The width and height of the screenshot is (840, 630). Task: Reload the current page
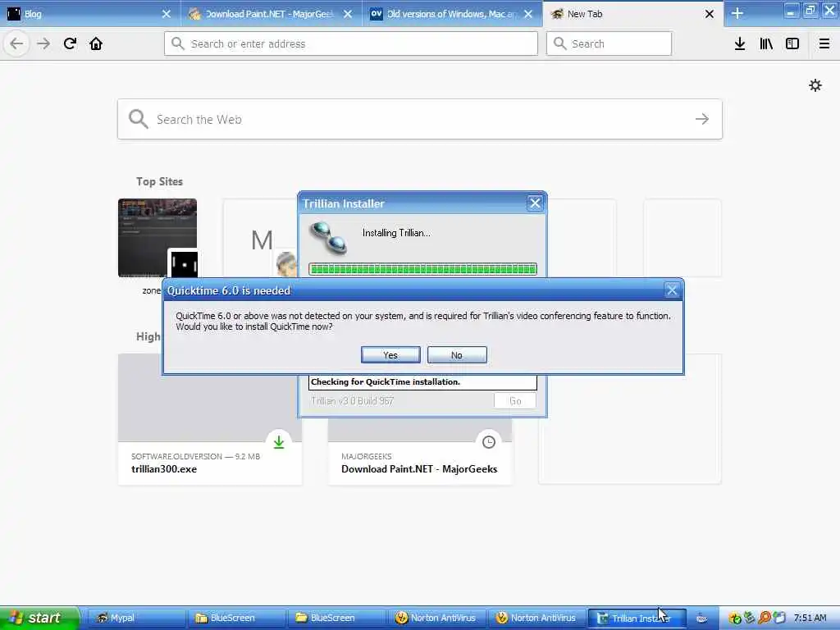click(70, 43)
